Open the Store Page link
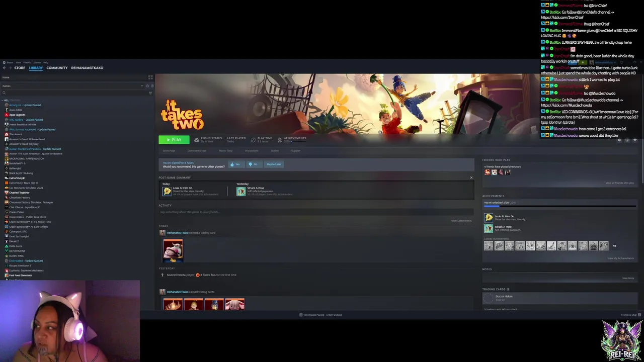This screenshot has width=644, height=362. click(x=169, y=151)
